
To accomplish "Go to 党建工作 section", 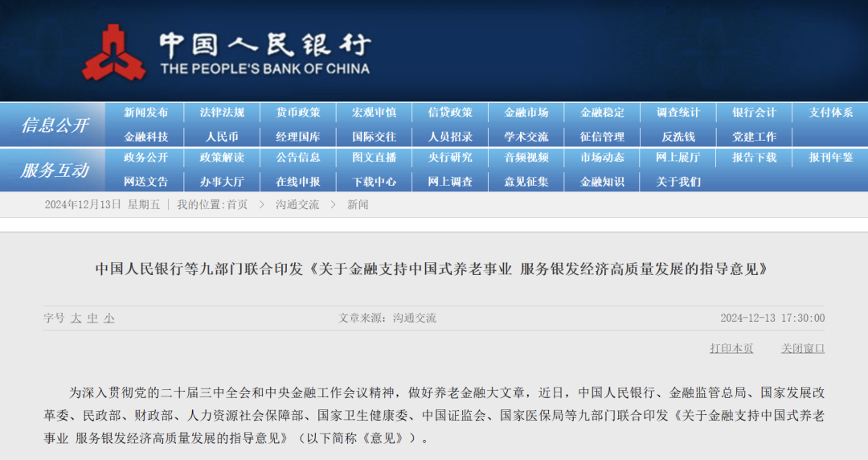I will (x=755, y=137).
